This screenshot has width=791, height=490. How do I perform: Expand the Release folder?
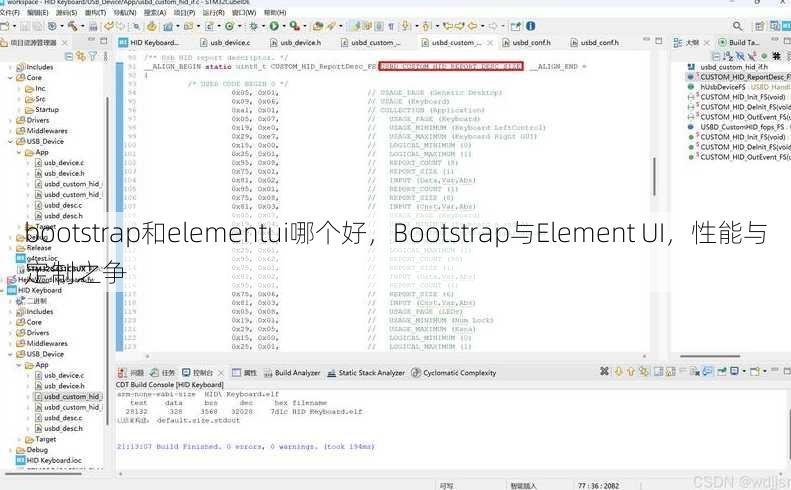[x=10, y=248]
